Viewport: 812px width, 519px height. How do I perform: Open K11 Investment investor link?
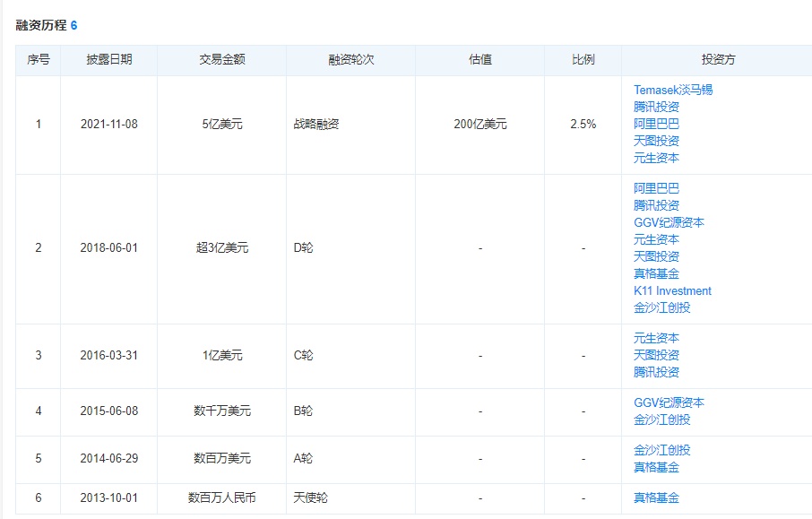pos(672,291)
